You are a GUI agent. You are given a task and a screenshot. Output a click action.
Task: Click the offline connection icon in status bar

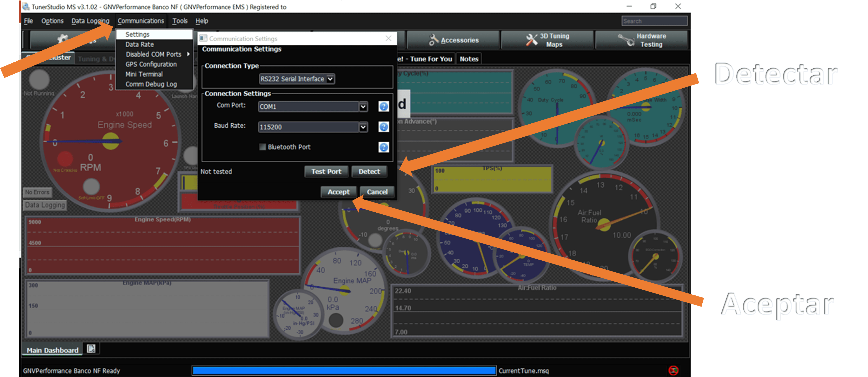point(673,370)
